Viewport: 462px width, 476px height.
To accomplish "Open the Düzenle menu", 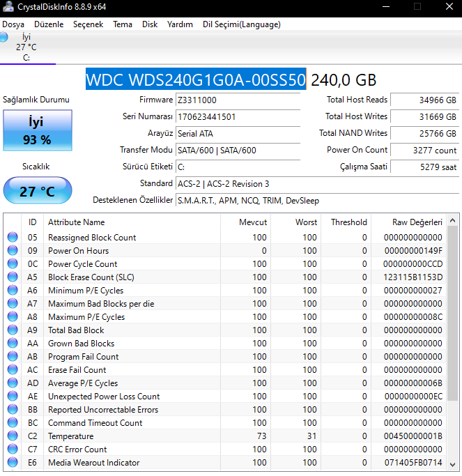I will 49,24.
